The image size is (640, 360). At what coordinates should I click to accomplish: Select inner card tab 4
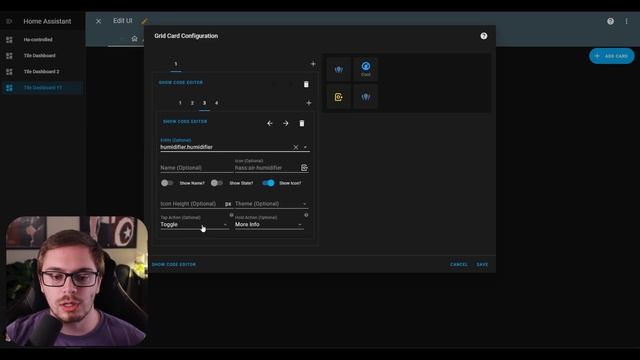point(217,103)
